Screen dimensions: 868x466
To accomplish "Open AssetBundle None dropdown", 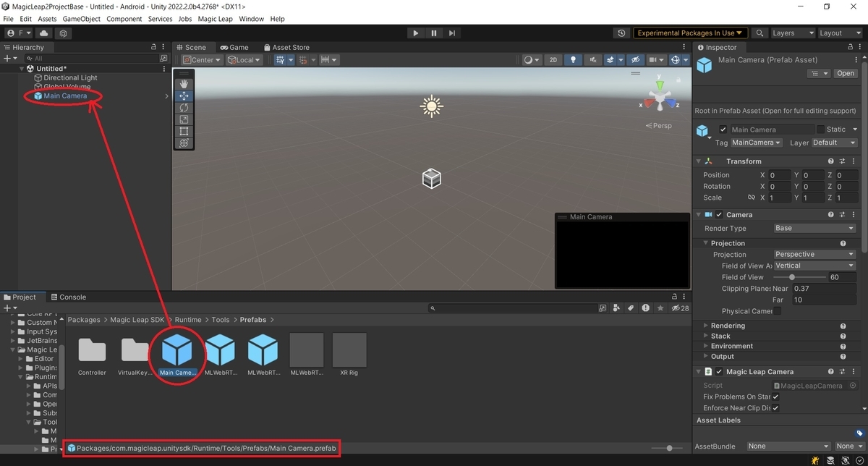I will (x=788, y=446).
